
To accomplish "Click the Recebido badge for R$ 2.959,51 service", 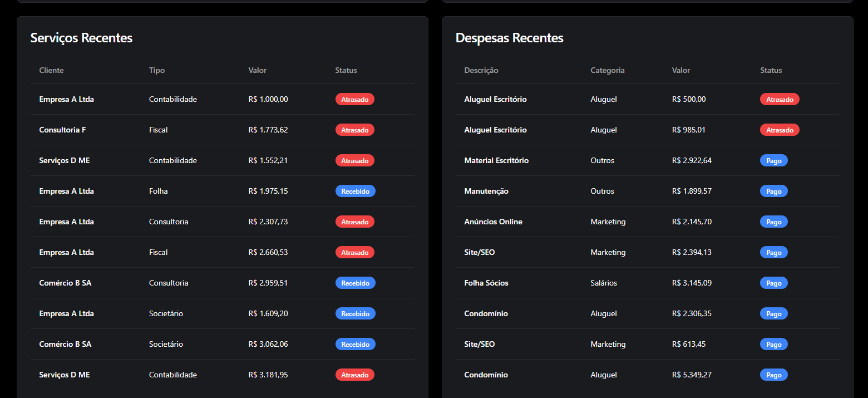I will (x=355, y=283).
